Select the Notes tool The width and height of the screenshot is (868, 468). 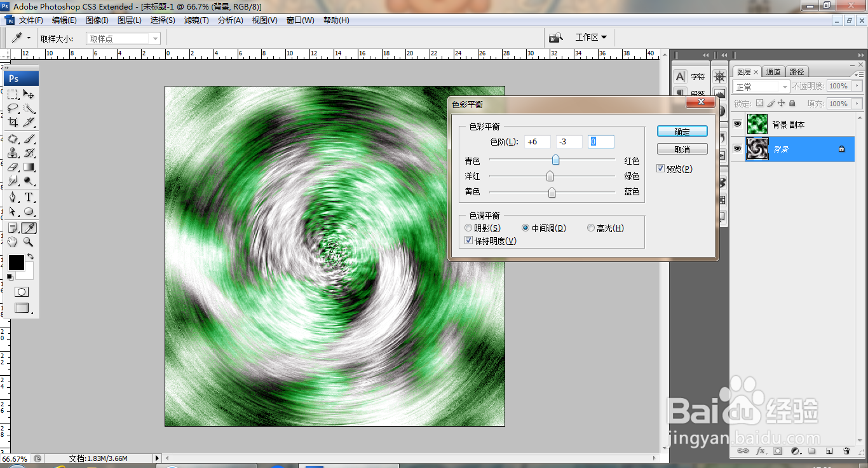[x=13, y=228]
